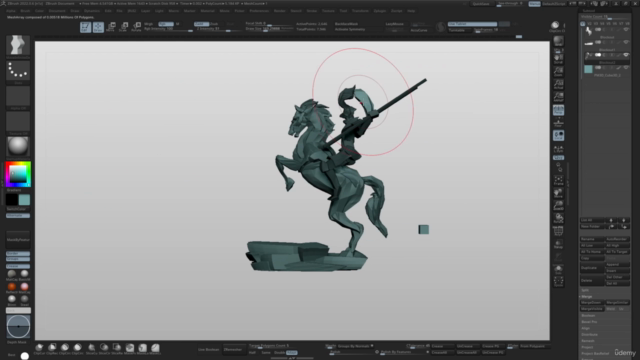Screen dimensions: 640x360
Task: Open the Brush menu
Action: click(25, 11)
